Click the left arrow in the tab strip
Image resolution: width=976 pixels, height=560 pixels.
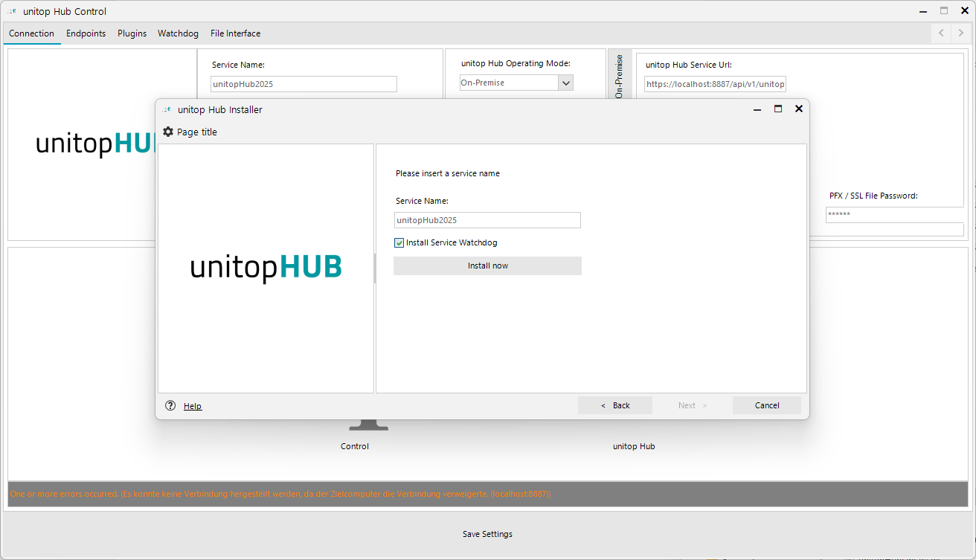click(940, 33)
